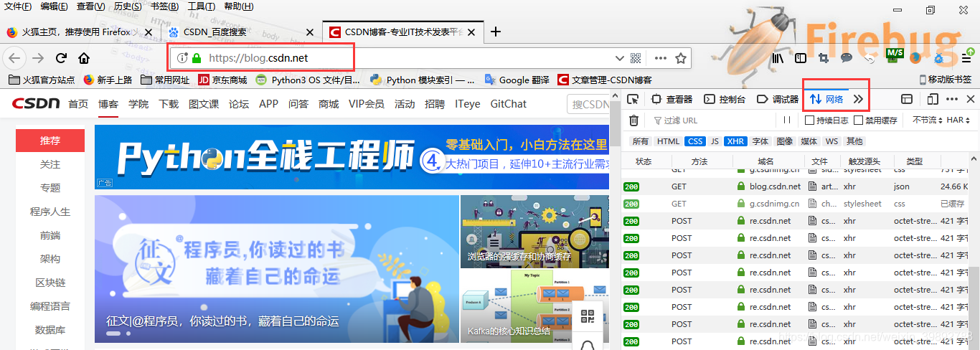980x350 pixels.
Task: Open a new browser tab with plus
Action: pyautogui.click(x=495, y=32)
